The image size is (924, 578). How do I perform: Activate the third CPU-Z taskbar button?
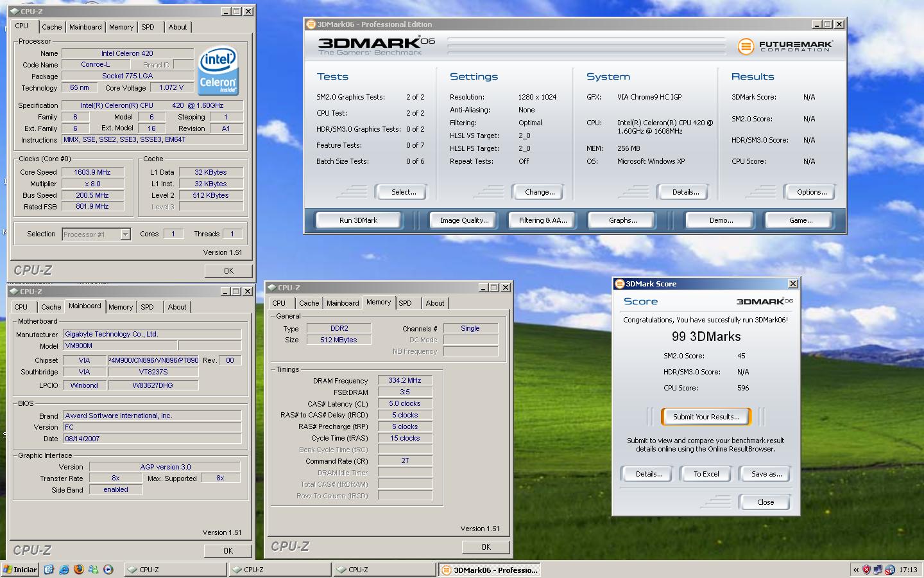(x=385, y=570)
